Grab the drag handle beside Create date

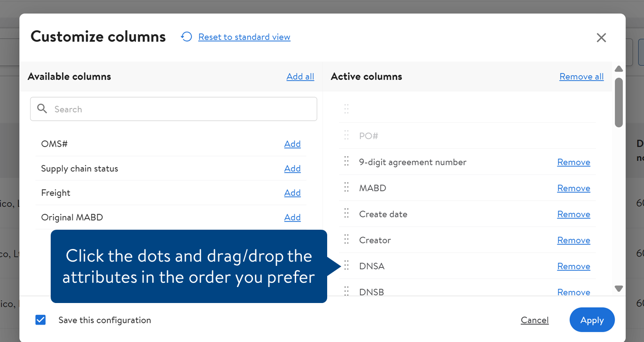(346, 214)
